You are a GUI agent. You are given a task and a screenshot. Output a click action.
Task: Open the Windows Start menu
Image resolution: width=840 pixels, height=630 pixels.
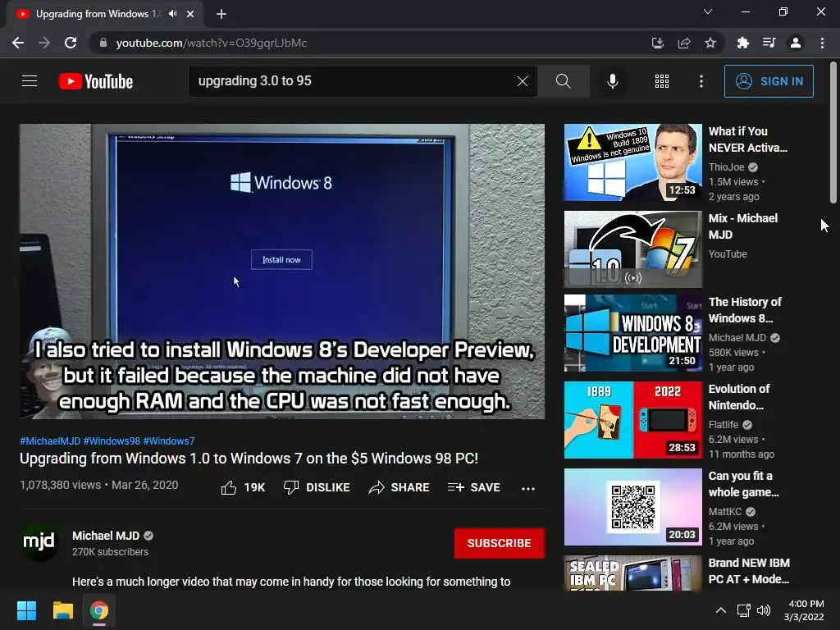[x=26, y=610]
